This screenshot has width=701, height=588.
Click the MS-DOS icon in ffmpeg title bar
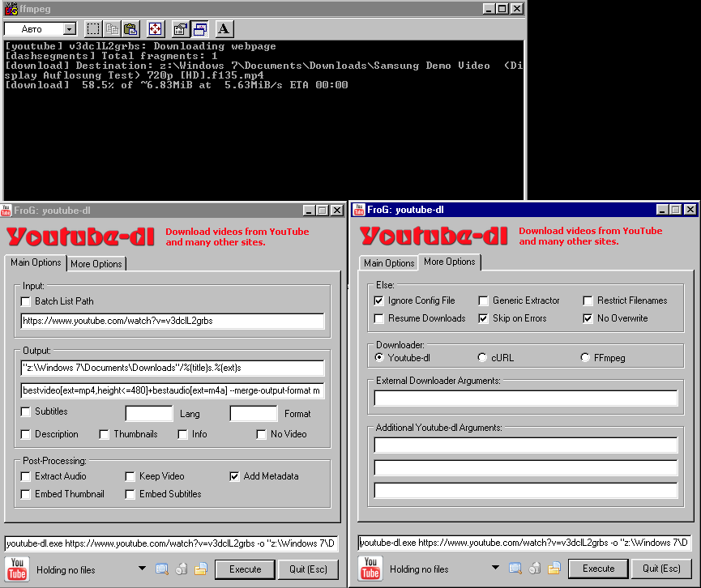[x=11, y=8]
